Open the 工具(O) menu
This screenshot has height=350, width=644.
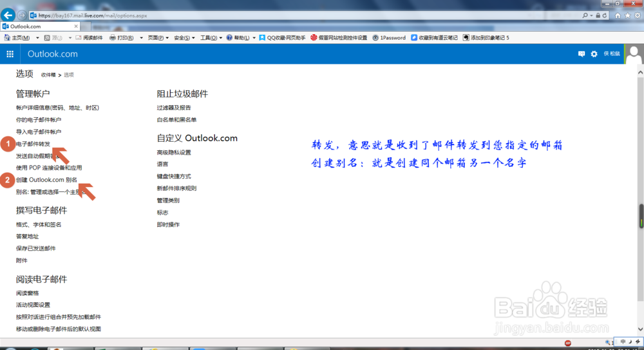click(211, 38)
